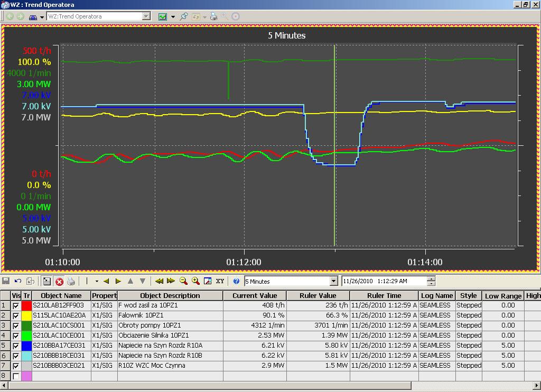Click the Ruler Time column header
The width and height of the screenshot is (541, 392).
point(384,296)
